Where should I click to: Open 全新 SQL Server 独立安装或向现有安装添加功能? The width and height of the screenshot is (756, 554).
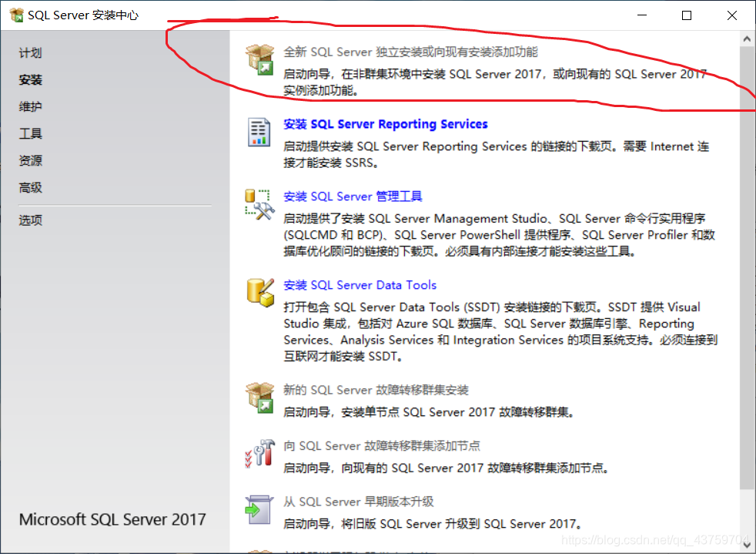pyautogui.click(x=410, y=52)
